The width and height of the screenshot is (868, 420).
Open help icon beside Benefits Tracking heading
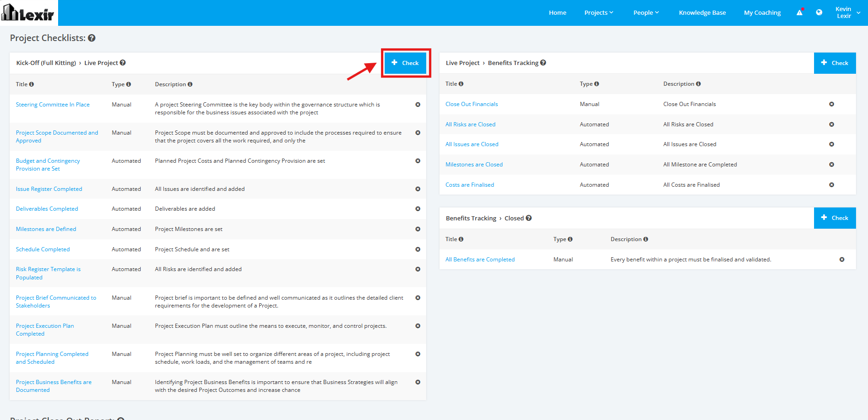pos(543,63)
